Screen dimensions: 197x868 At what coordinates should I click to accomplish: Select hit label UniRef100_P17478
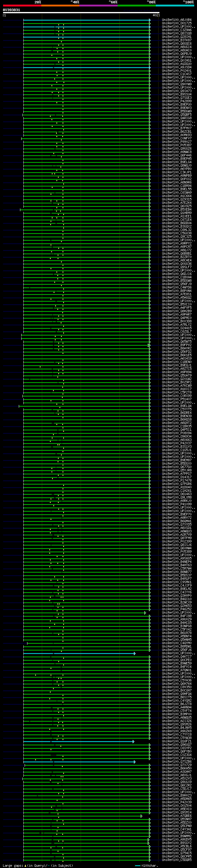click(x=176, y=481)
